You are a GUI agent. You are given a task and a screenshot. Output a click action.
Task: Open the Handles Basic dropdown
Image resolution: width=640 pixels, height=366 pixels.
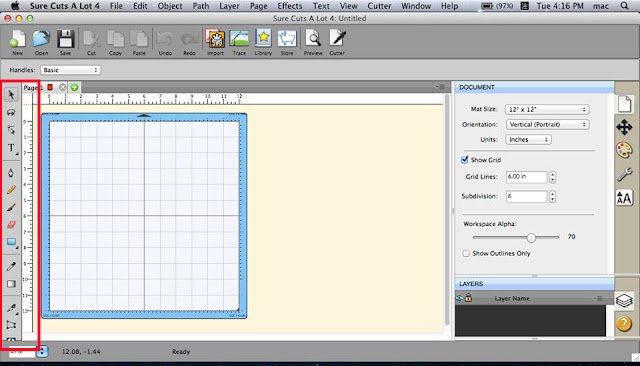pyautogui.click(x=70, y=70)
